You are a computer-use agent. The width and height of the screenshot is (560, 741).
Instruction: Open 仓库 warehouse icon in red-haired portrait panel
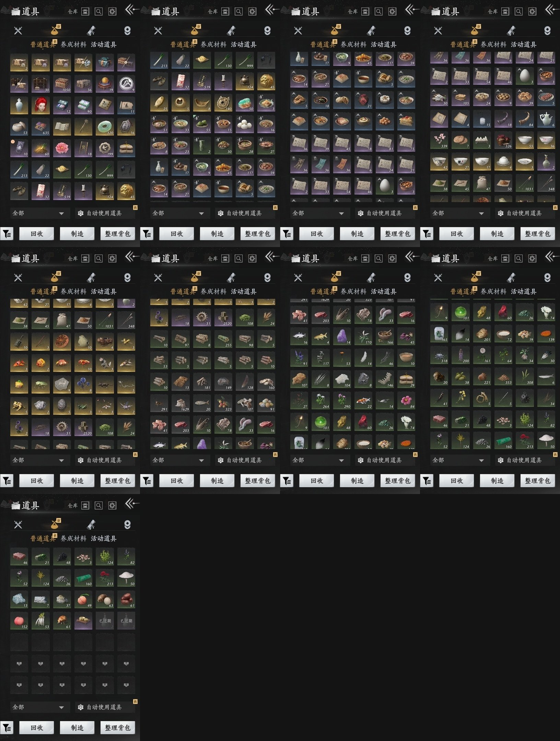click(85, 12)
